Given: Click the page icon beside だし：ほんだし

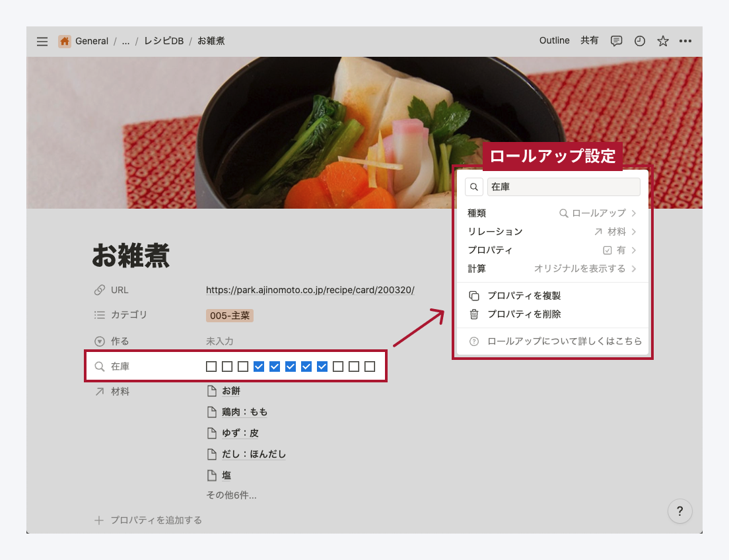Looking at the screenshot, I should click(211, 454).
